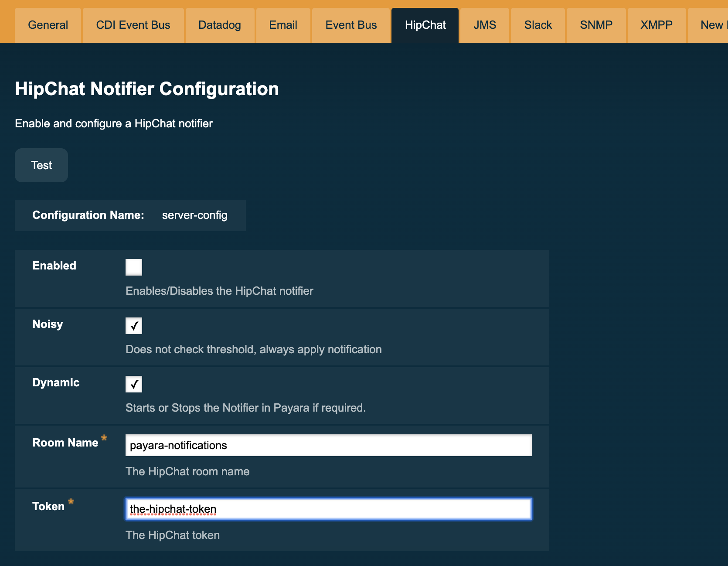This screenshot has height=566, width=728.
Task: Click the Noisy field label
Action: coord(48,324)
